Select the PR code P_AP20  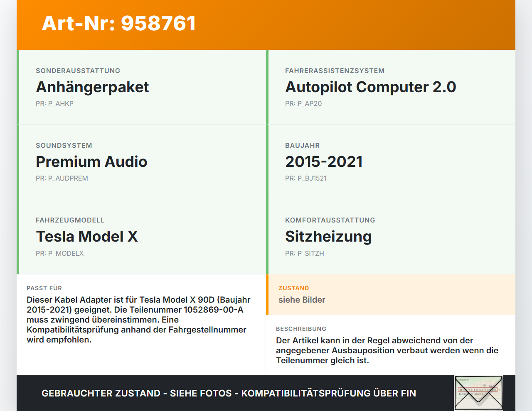[303, 103]
